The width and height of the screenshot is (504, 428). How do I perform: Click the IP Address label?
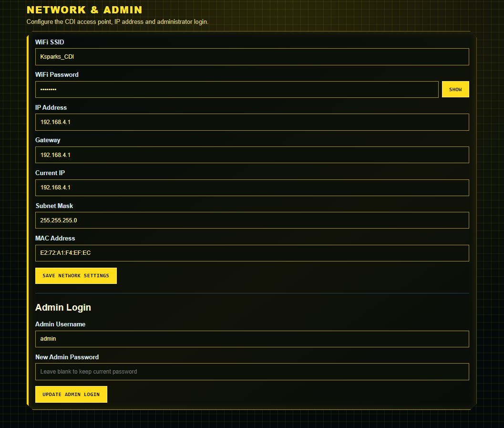coord(51,107)
